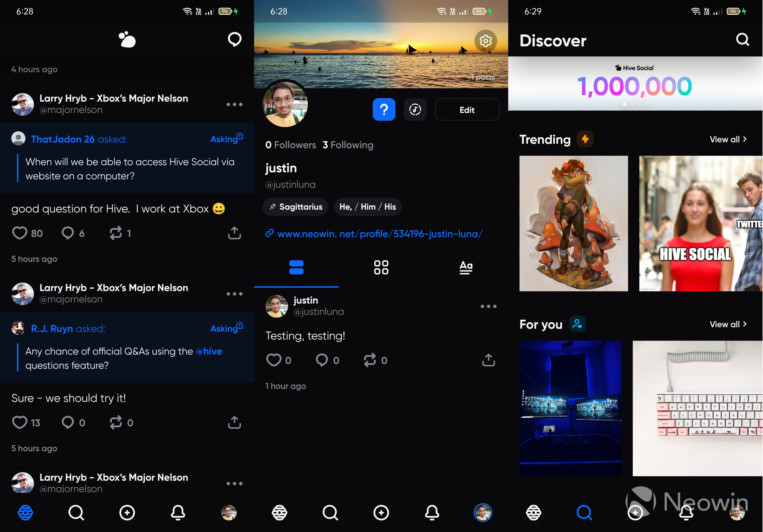Like the 'Sure - we should try it!' post

[x=20, y=422]
